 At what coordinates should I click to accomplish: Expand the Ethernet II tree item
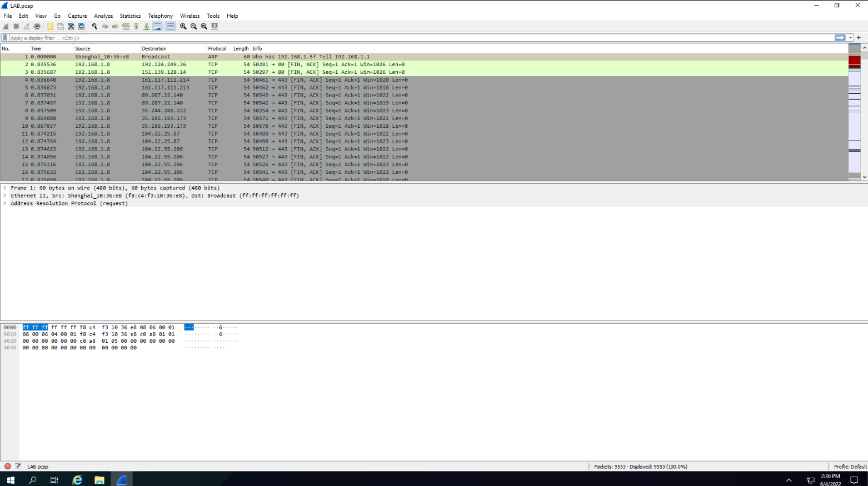point(5,196)
